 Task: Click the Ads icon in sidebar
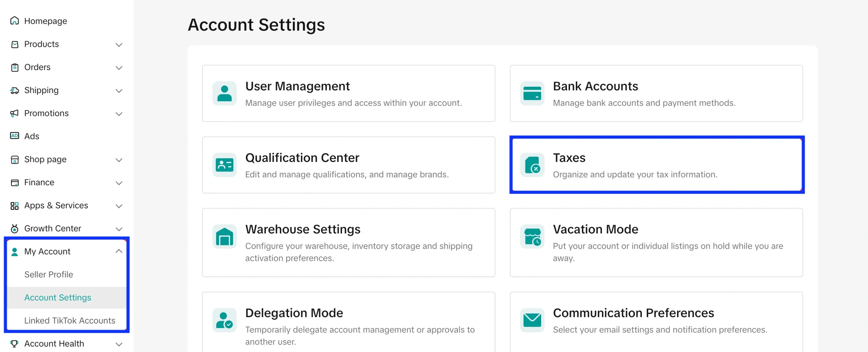[x=15, y=136]
